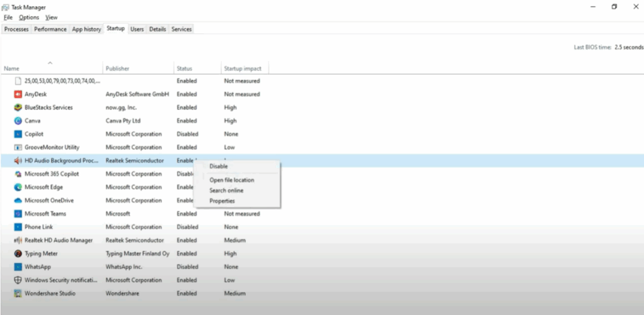The image size is (644, 315).
Task: Click the Enabled status of BlueStacks Services
Action: pos(187,108)
